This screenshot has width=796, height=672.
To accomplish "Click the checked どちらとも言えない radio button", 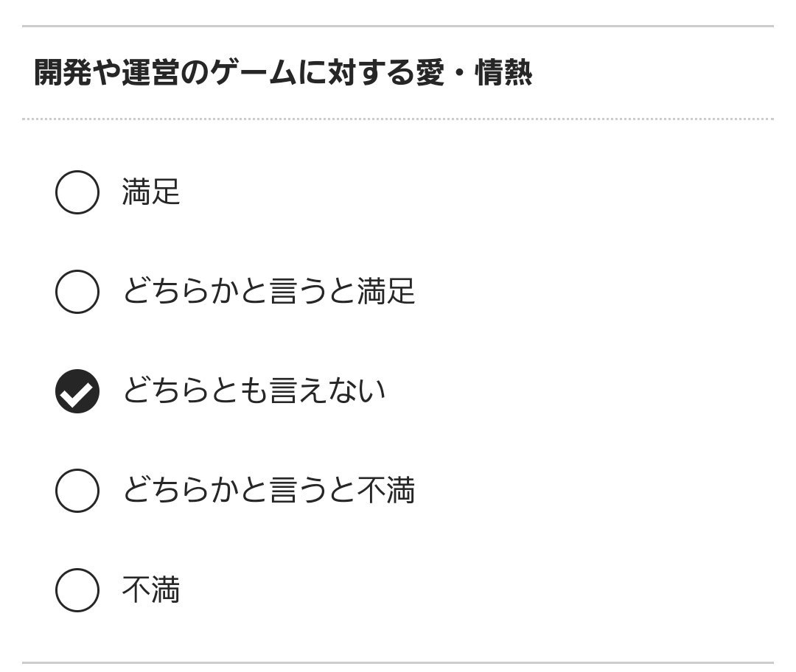I will point(77,391).
